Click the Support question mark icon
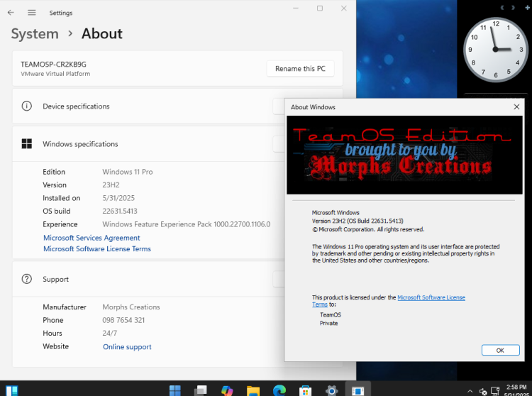The height and width of the screenshot is (396, 532). [26, 279]
